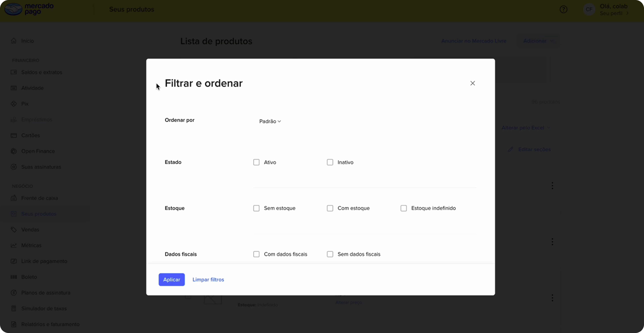Check the Sem dados fiscais checkbox

click(330, 254)
